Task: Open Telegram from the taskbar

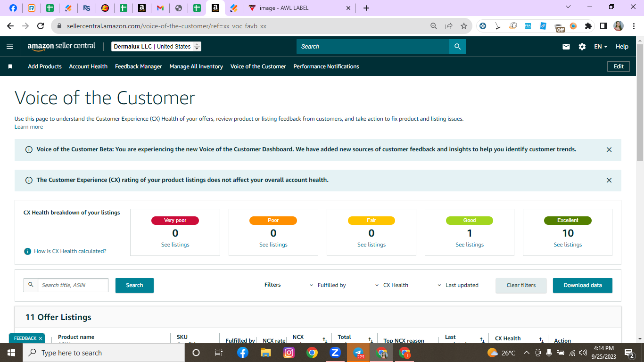Action: 358,353
